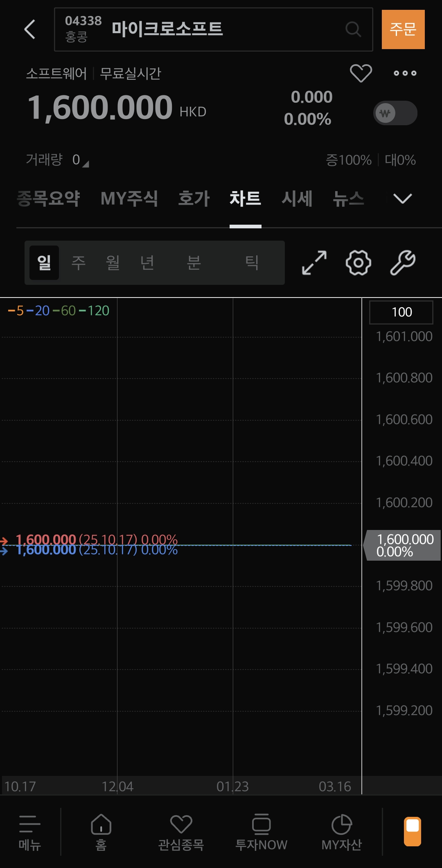Open the 뉴스 tab
This screenshot has width=442, height=868.
pyautogui.click(x=348, y=199)
